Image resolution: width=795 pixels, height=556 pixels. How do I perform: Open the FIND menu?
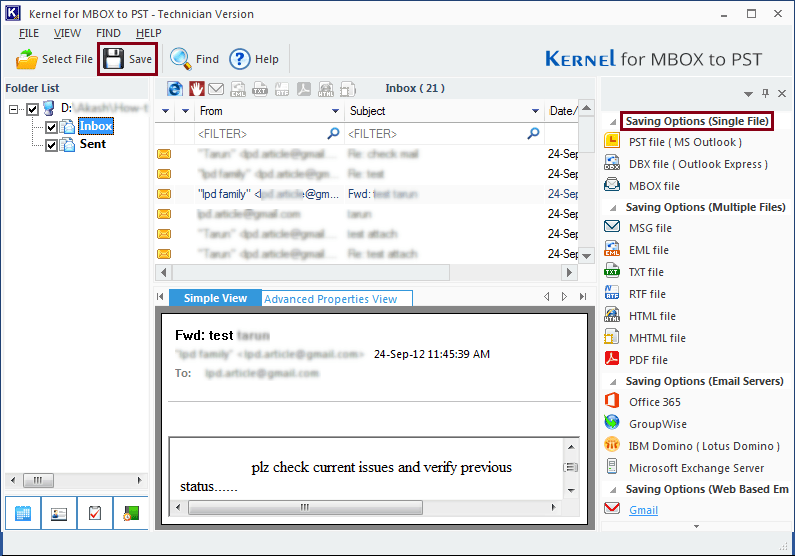pyautogui.click(x=108, y=33)
